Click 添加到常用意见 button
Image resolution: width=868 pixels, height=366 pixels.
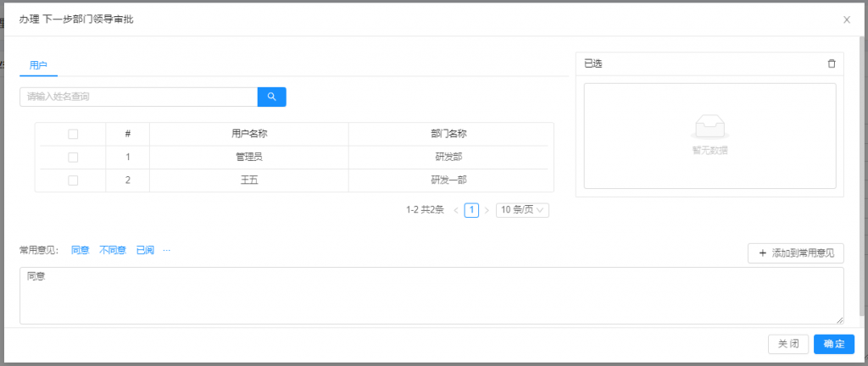pyautogui.click(x=796, y=252)
